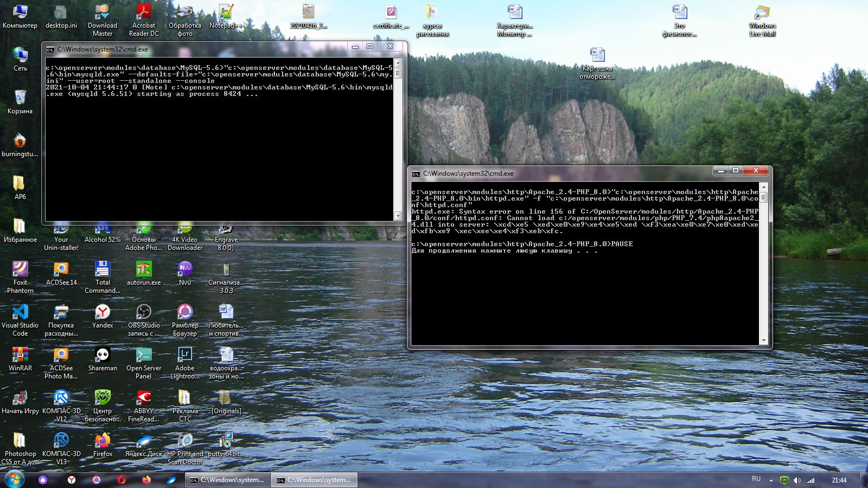The width and height of the screenshot is (868, 488).
Task: Open Dr.Web antivirus tray icon
Action: click(x=784, y=480)
